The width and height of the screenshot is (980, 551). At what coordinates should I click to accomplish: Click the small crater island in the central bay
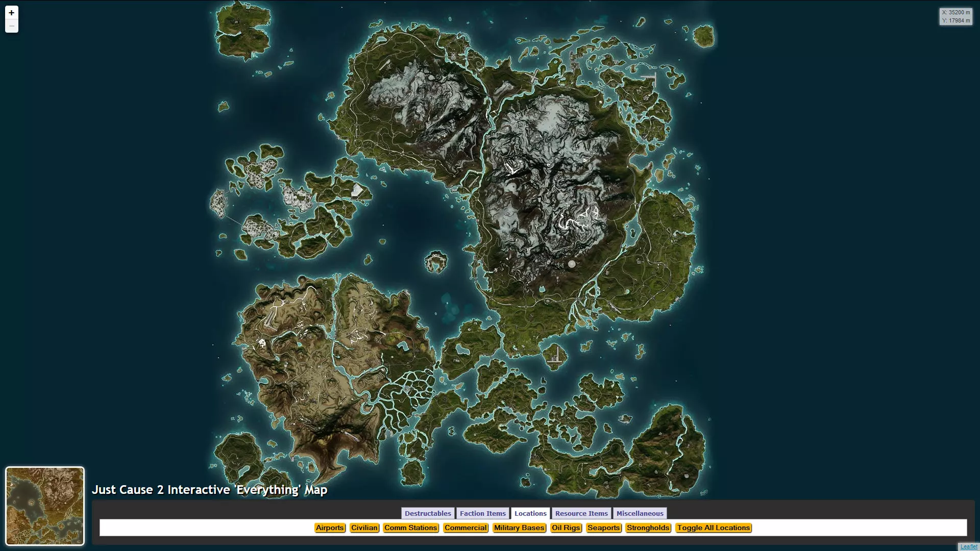[436, 262]
